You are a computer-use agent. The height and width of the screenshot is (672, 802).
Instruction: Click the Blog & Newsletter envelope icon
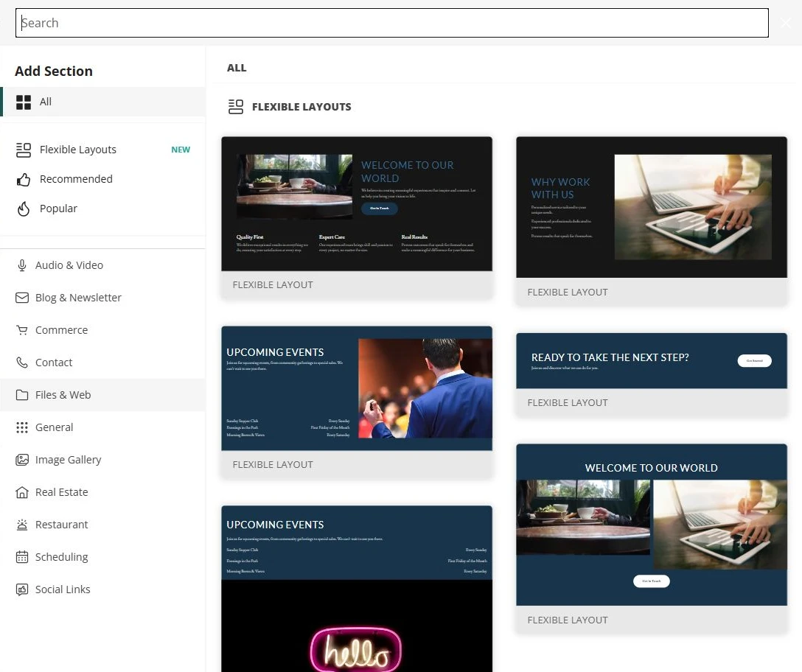22,298
